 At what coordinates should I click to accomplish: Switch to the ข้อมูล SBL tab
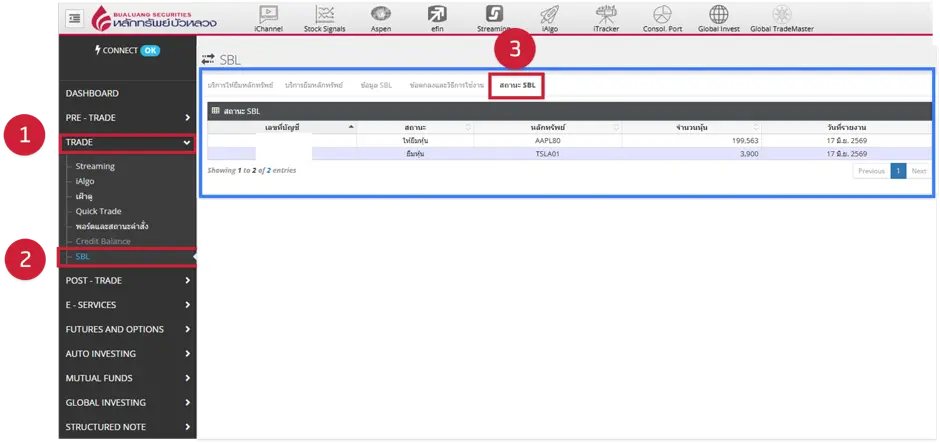point(376,85)
